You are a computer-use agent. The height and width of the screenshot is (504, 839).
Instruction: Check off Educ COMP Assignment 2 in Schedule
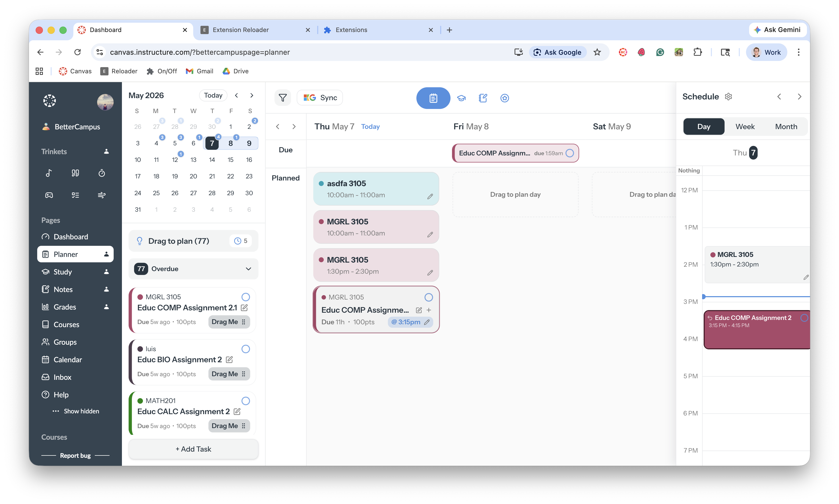pos(804,318)
